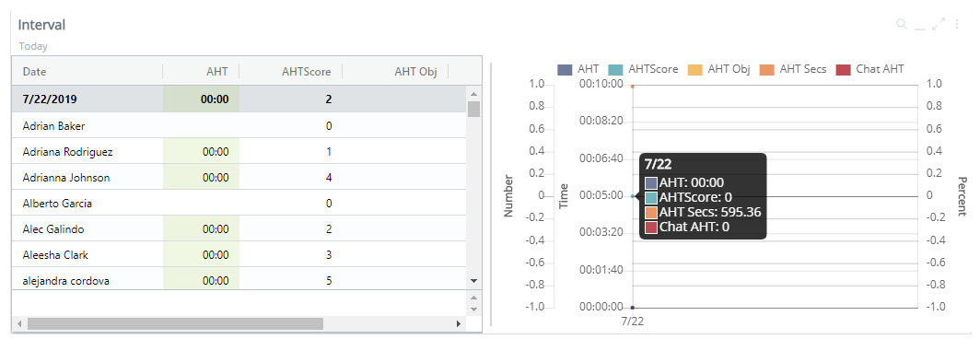Expand Interval widget to full screen

coord(939,24)
